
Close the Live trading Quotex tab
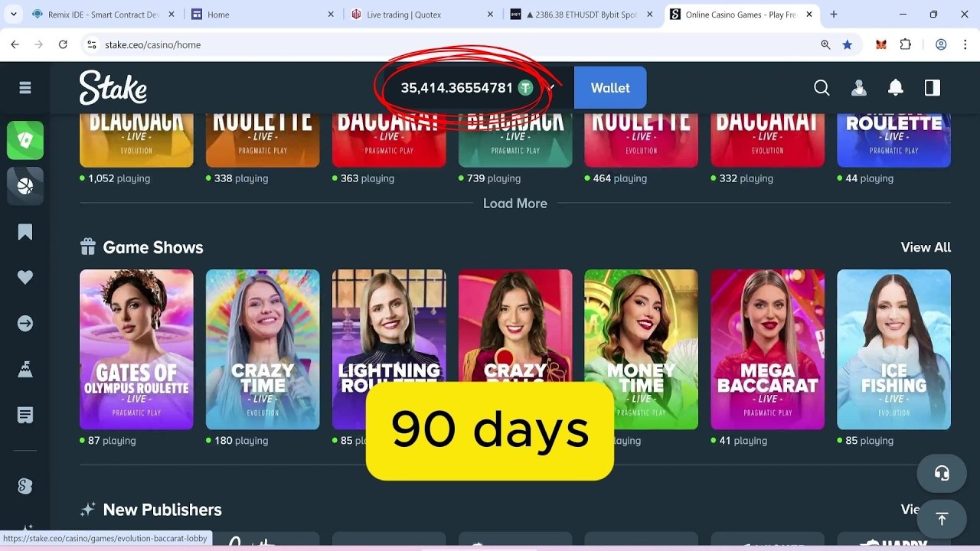pyautogui.click(x=490, y=15)
